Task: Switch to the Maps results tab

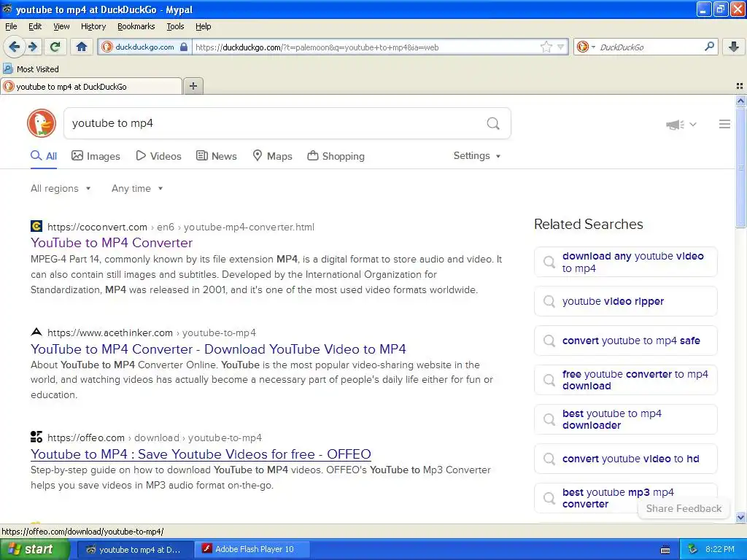Action: click(273, 156)
